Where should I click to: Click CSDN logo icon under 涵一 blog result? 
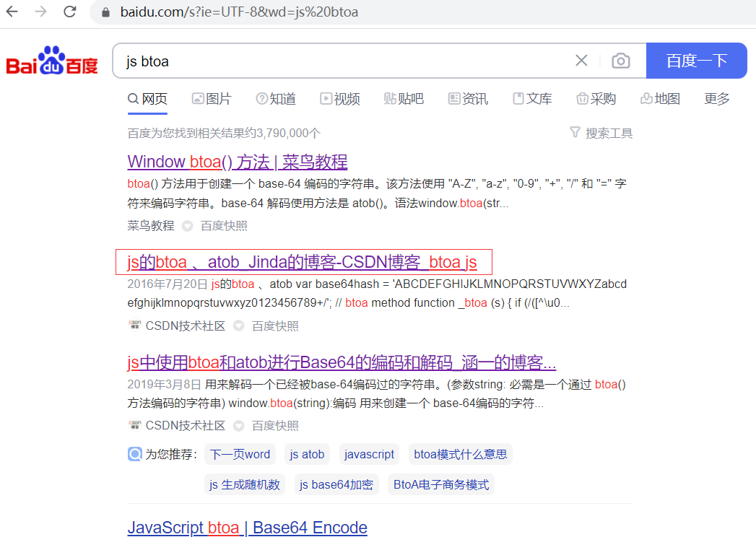134,425
